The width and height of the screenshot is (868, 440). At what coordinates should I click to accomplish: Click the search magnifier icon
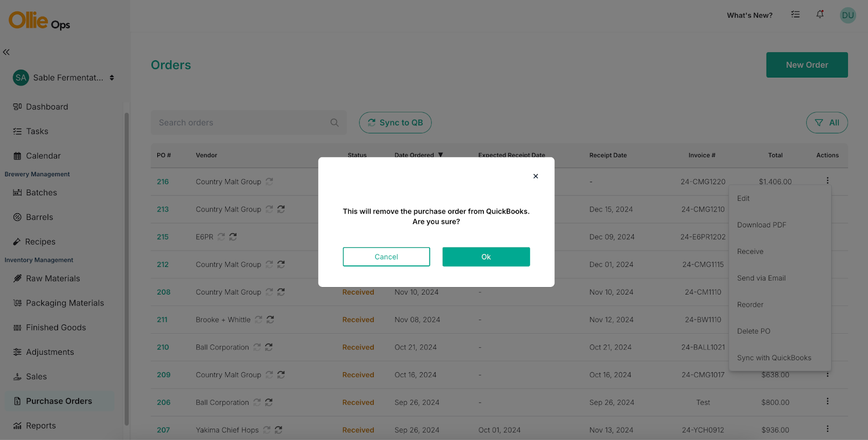pyautogui.click(x=335, y=123)
